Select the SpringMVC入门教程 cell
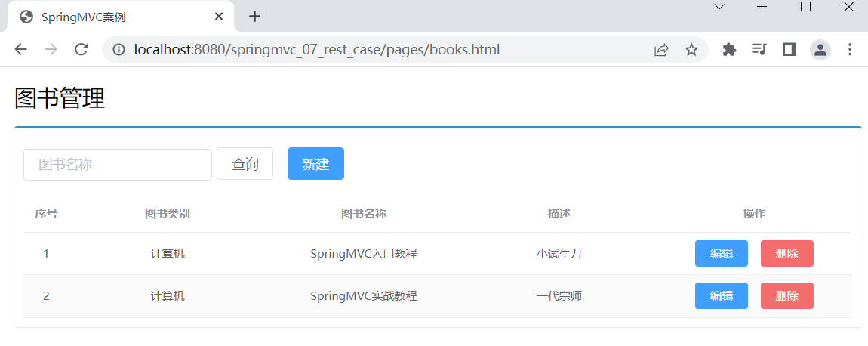This screenshot has height=346, width=868. tap(364, 254)
